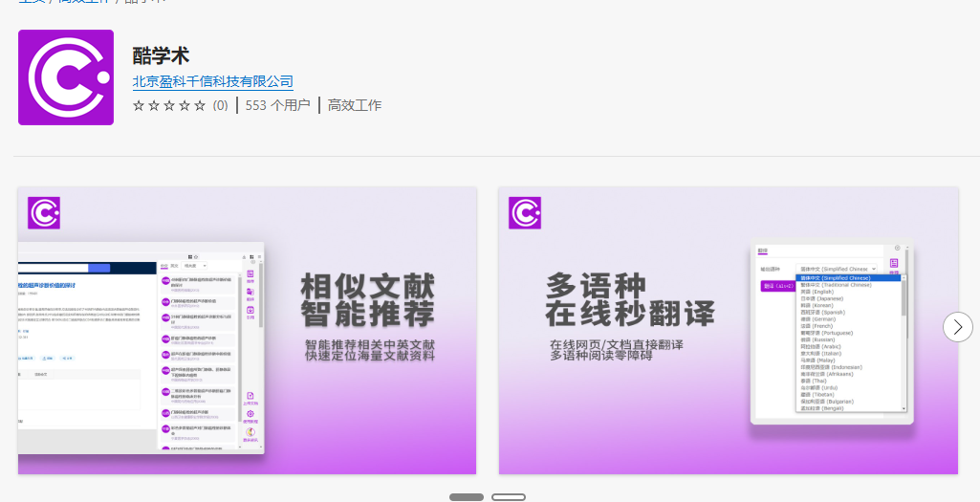Click the 酷学术 extension title

(161, 55)
